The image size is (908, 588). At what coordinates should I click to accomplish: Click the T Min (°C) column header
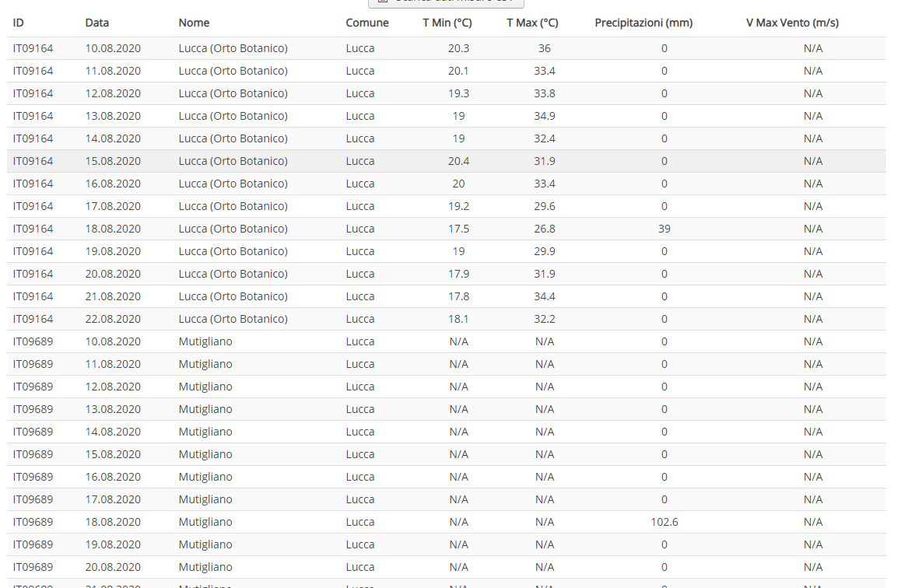(x=447, y=23)
